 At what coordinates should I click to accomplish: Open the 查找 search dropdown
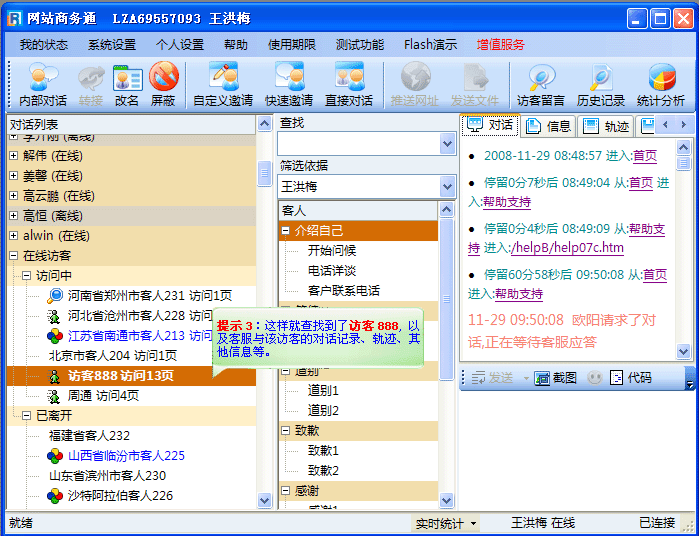coord(448,144)
